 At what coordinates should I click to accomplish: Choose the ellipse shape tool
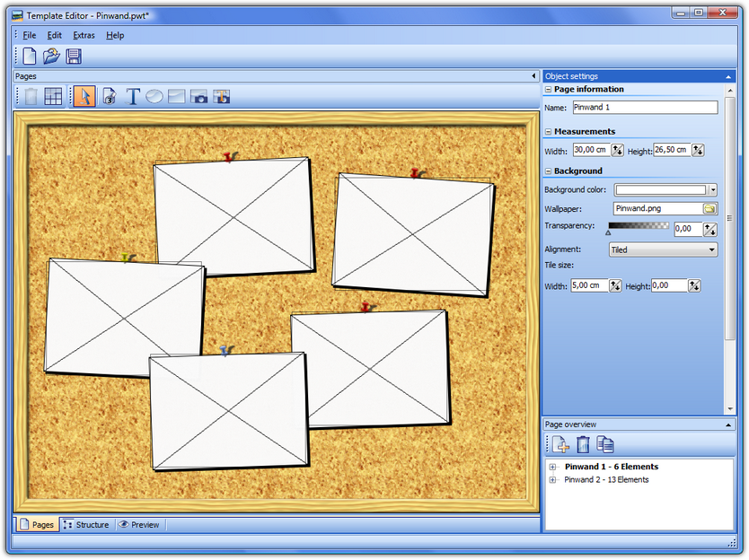[x=154, y=96]
